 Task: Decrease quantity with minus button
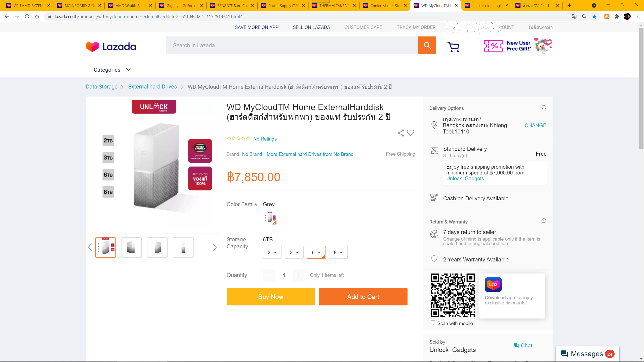(x=269, y=275)
